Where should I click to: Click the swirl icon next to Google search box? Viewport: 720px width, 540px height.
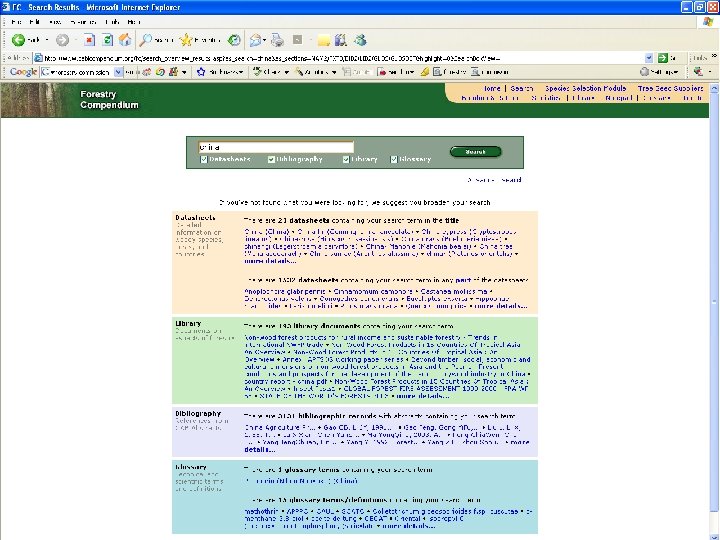[x=160, y=72]
